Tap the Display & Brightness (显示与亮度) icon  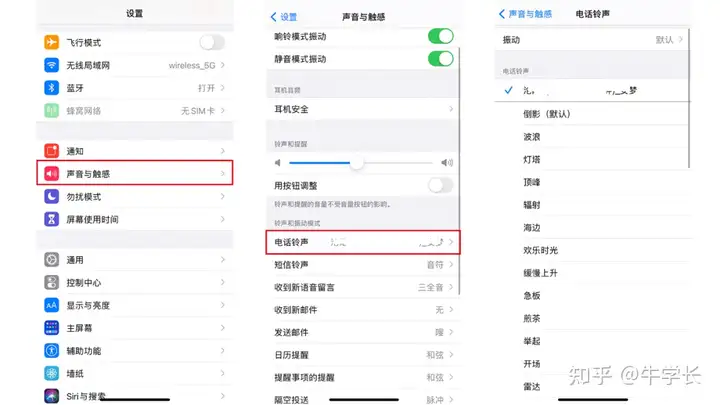[x=51, y=305]
